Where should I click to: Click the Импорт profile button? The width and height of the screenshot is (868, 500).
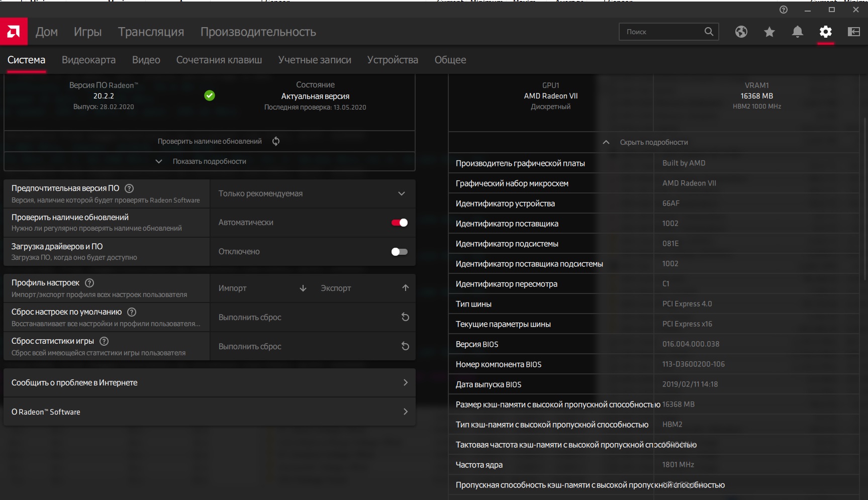[261, 288]
